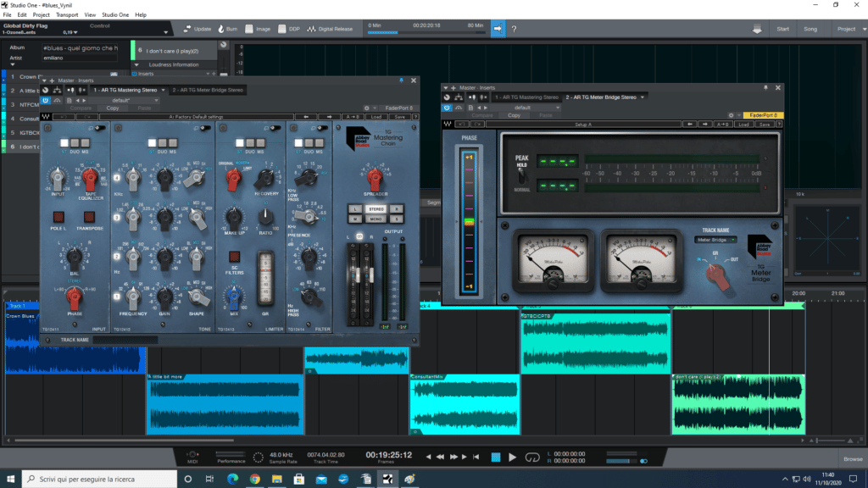Click previous preset arrow in Meter Bridge Waves bar

click(x=690, y=124)
